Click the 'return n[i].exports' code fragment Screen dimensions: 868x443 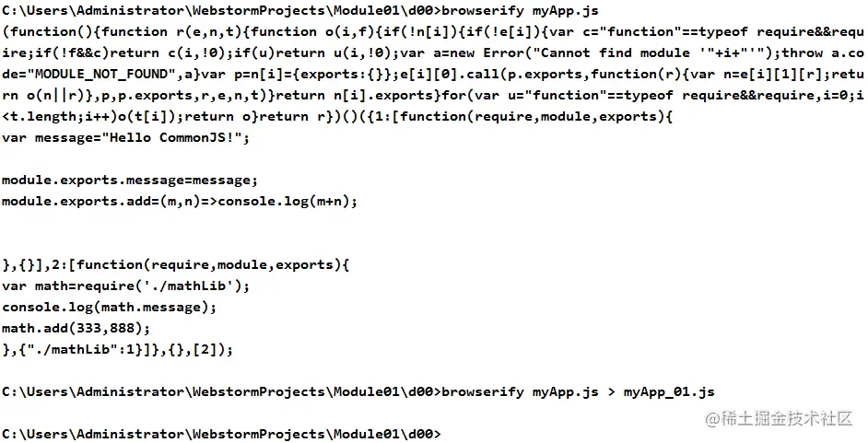pyautogui.click(x=354, y=96)
